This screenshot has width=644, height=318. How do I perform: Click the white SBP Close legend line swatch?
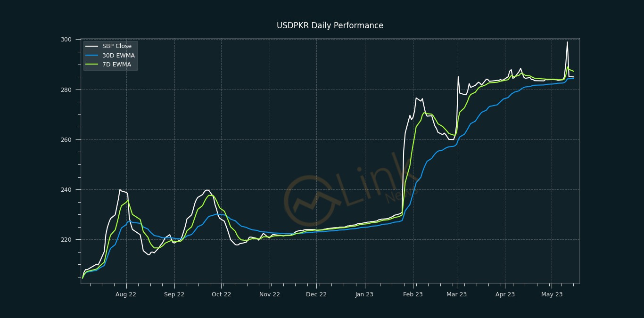point(92,46)
